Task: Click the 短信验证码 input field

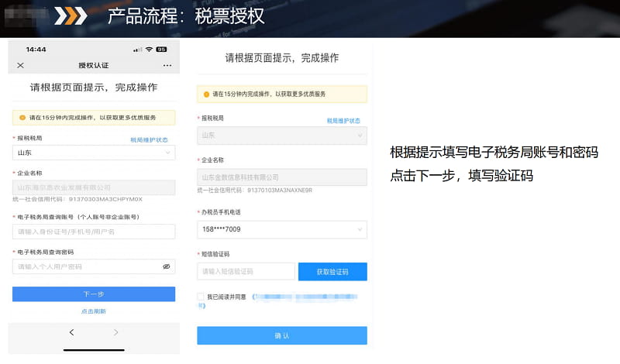Action: 246,272
